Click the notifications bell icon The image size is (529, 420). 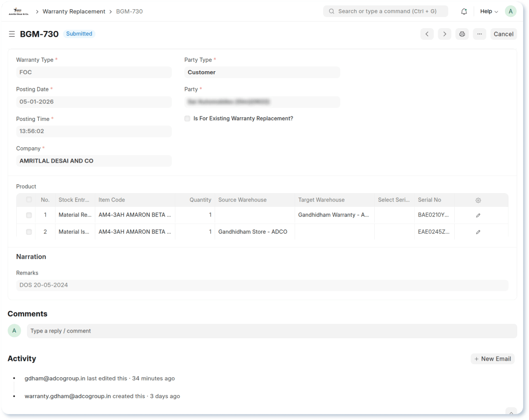[464, 11]
